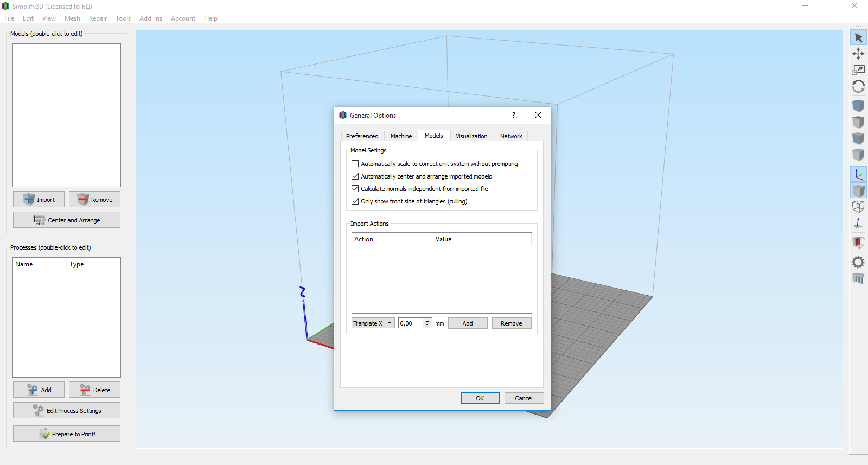The height and width of the screenshot is (465, 868).
Task: Open the machine control panel gear
Action: click(858, 262)
